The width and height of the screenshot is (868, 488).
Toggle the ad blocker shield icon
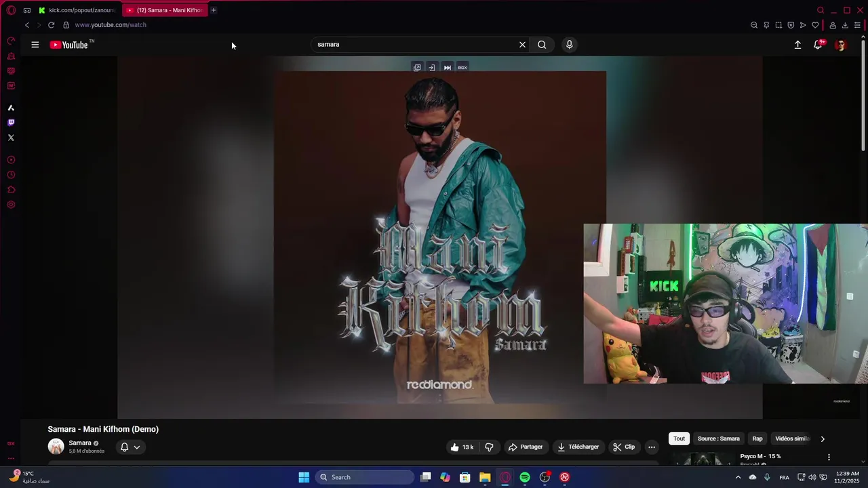pos(791,25)
